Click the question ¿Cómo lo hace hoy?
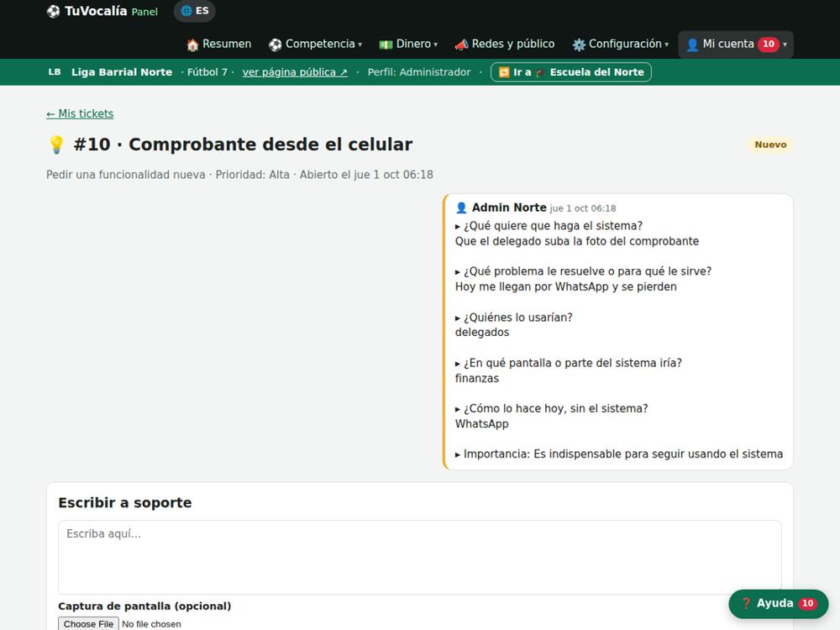This screenshot has width=840, height=630. click(555, 408)
